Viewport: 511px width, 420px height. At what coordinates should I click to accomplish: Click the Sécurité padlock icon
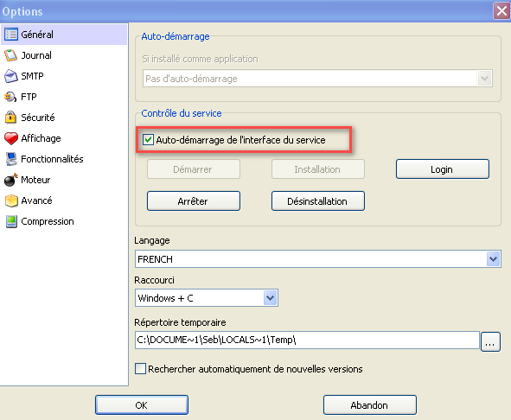pyautogui.click(x=10, y=118)
